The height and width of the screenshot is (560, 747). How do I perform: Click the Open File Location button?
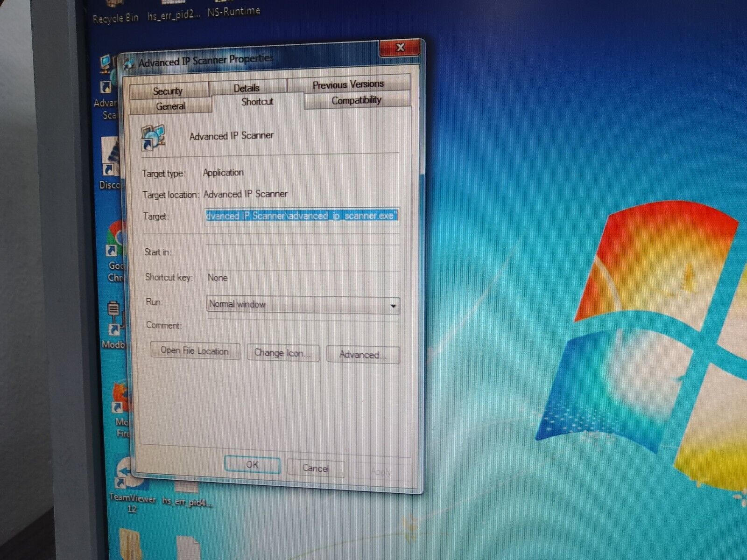pos(195,351)
